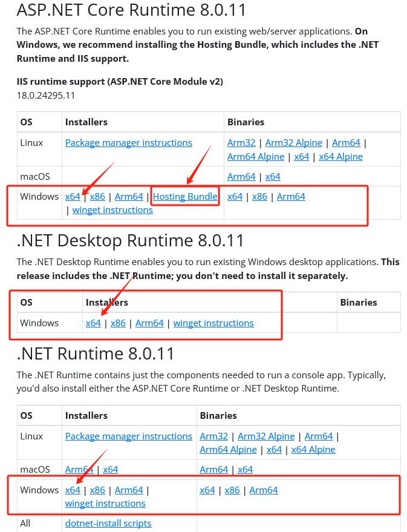Download .NET Runtime macOS Arm64 binary
Screen dimensions: 407x532
click(x=214, y=470)
